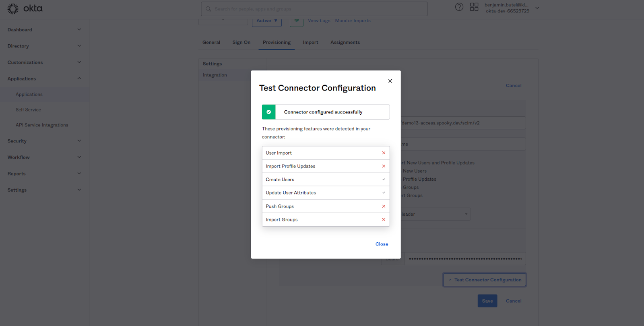Click the search magnifier icon

coord(208,9)
